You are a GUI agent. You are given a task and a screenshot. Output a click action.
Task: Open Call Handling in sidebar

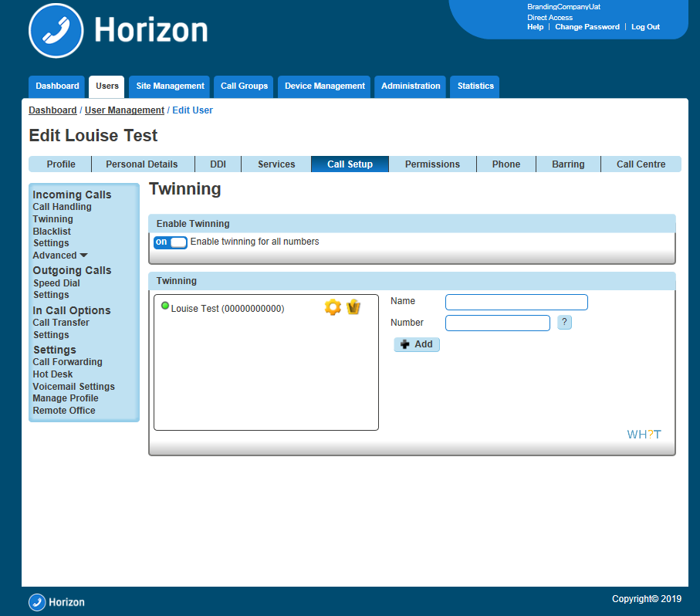(x=62, y=207)
